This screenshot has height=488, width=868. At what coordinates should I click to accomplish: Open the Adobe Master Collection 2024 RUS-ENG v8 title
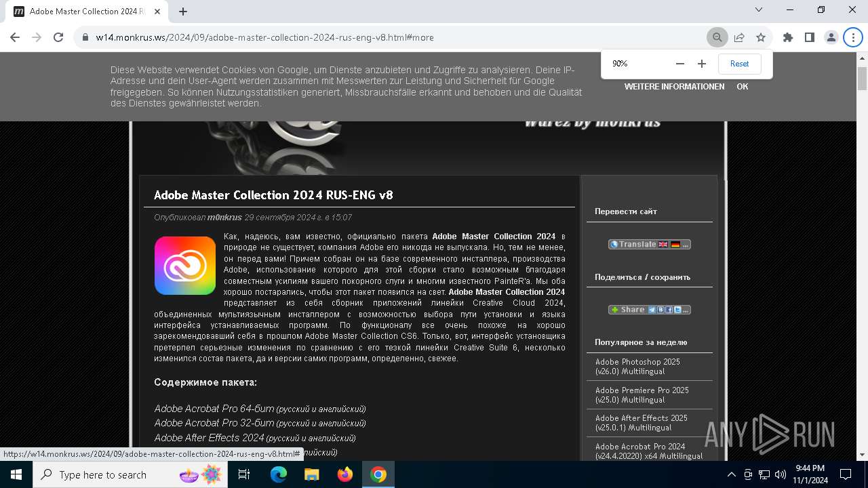pos(273,195)
